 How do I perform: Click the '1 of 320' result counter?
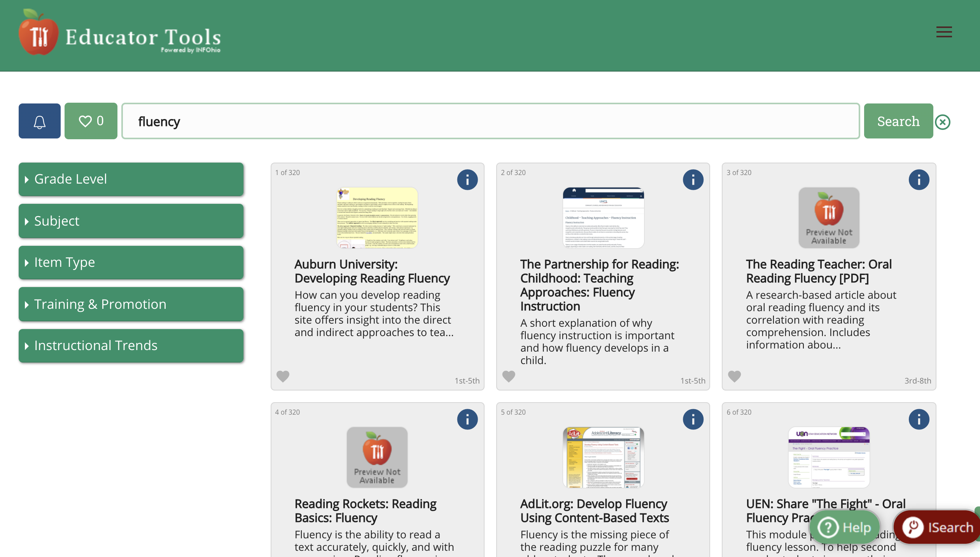click(287, 172)
